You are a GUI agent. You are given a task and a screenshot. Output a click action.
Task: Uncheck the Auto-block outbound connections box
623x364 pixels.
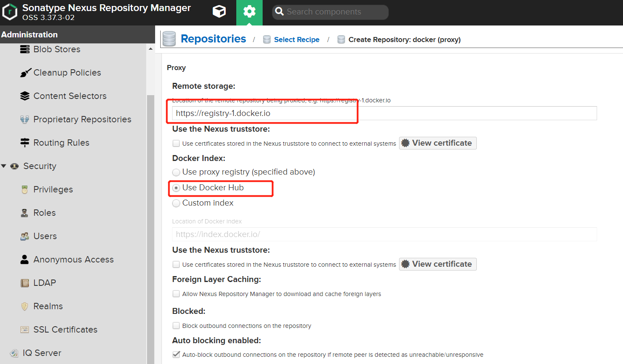[x=176, y=355]
